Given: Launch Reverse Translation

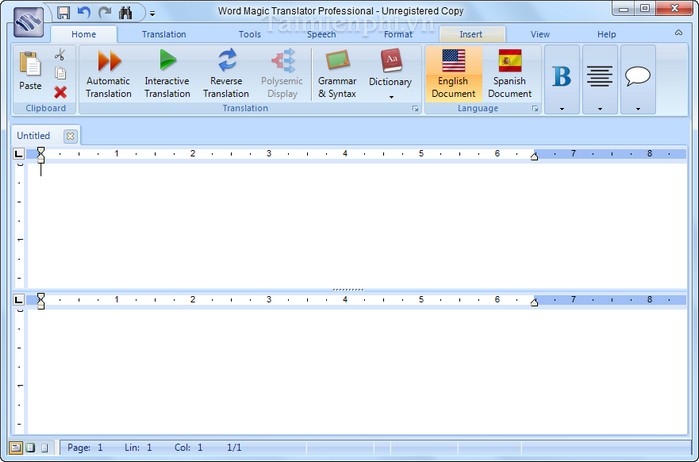Looking at the screenshot, I should [226, 74].
